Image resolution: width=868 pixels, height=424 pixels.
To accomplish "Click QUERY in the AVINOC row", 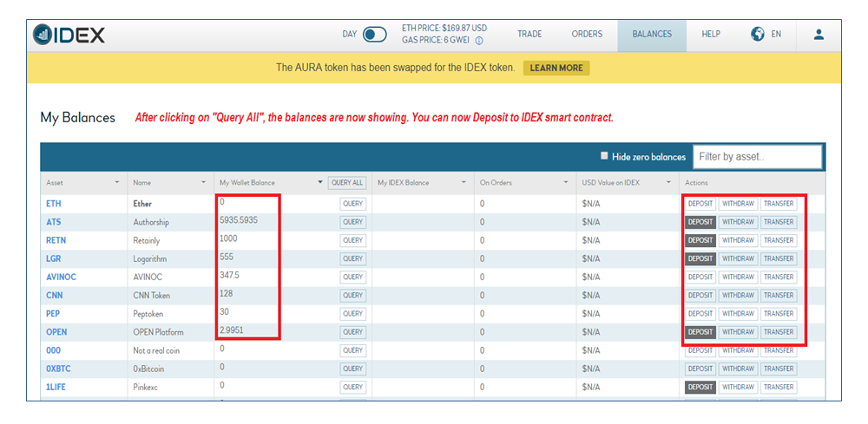I will (352, 277).
